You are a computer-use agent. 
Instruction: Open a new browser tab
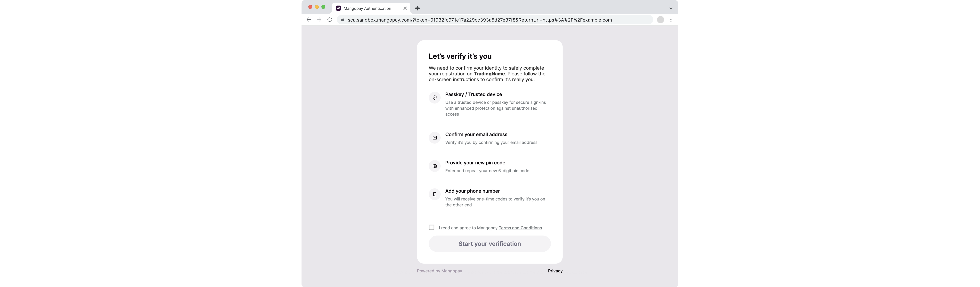click(x=417, y=8)
